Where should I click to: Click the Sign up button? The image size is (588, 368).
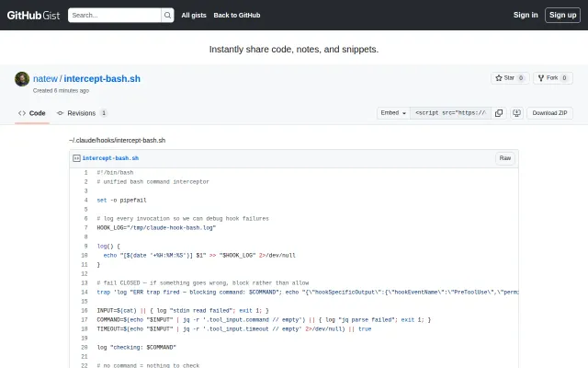tap(562, 15)
